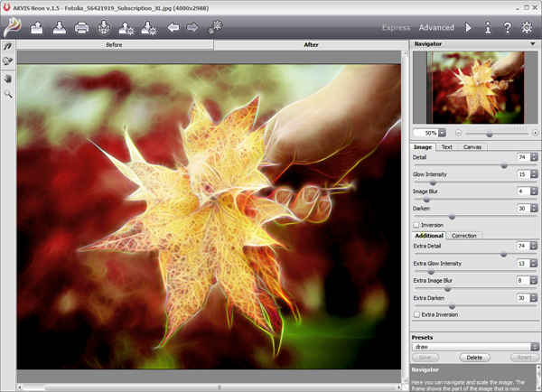Open the Presets dropdown showing draw
The width and height of the screenshot is (542, 392).
pos(533,346)
